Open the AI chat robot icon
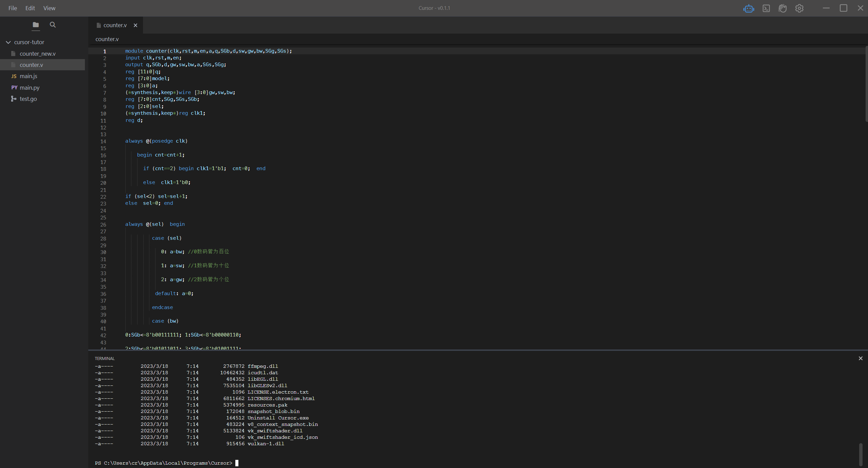This screenshot has height=468, width=868. [x=748, y=8]
